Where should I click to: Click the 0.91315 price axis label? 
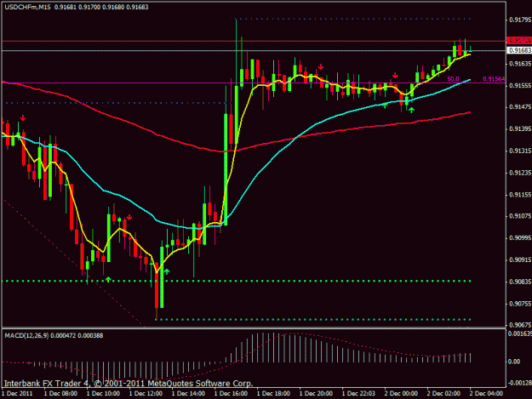(x=520, y=151)
